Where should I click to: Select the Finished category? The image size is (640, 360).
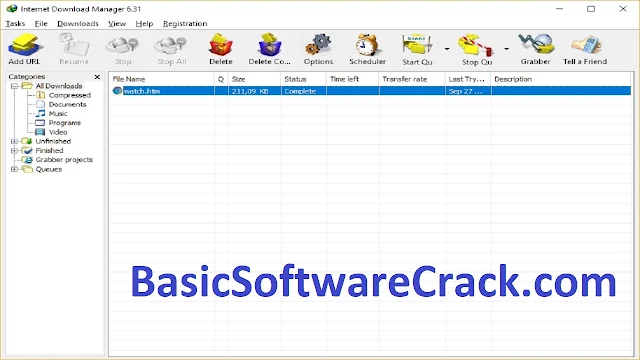point(49,151)
